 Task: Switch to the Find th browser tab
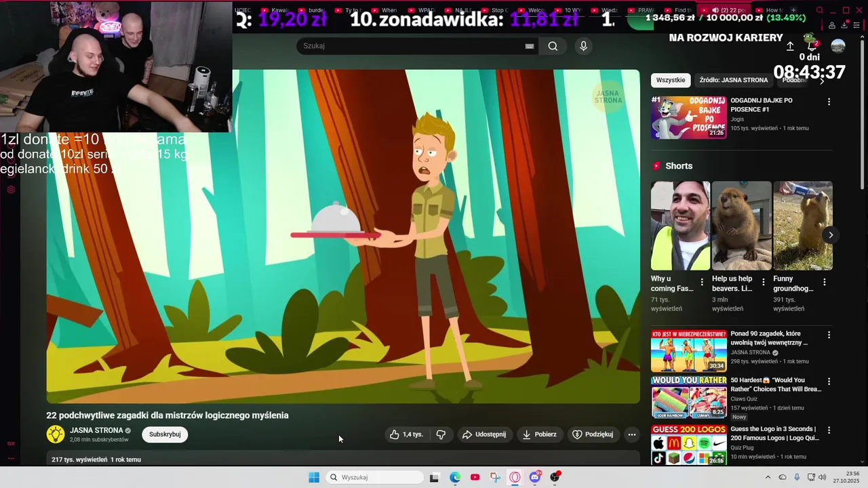pyautogui.click(x=679, y=10)
